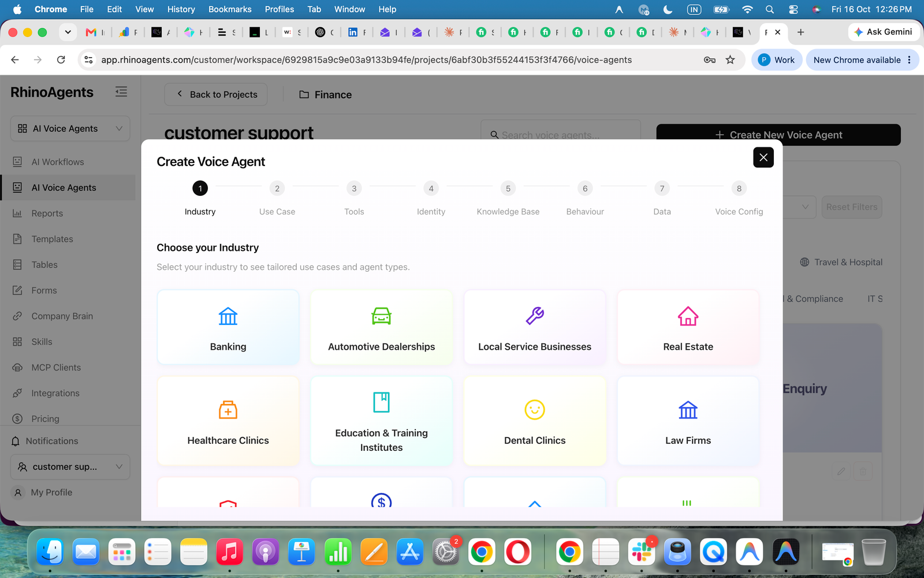The width and height of the screenshot is (924, 578).
Task: Select the Dental Clinics smiley icon
Action: pos(535,410)
